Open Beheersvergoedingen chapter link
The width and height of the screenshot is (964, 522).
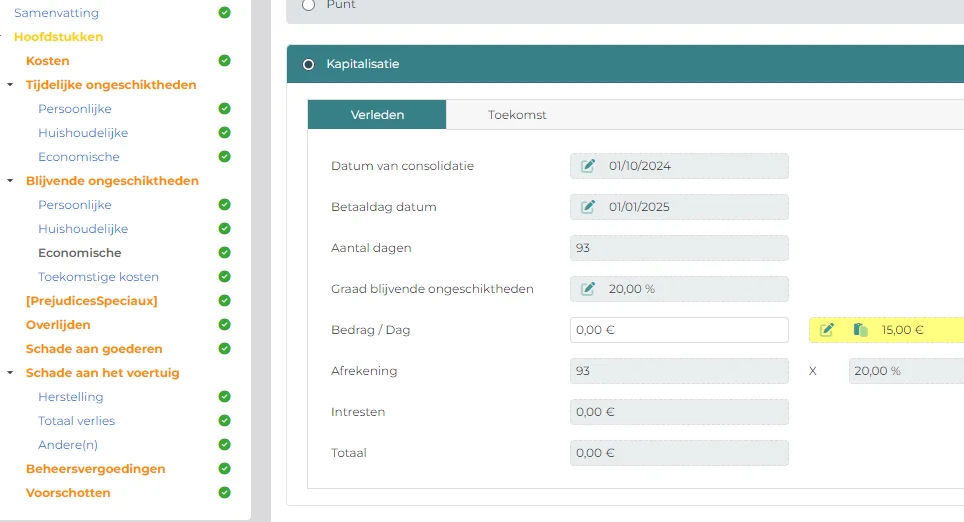point(95,469)
